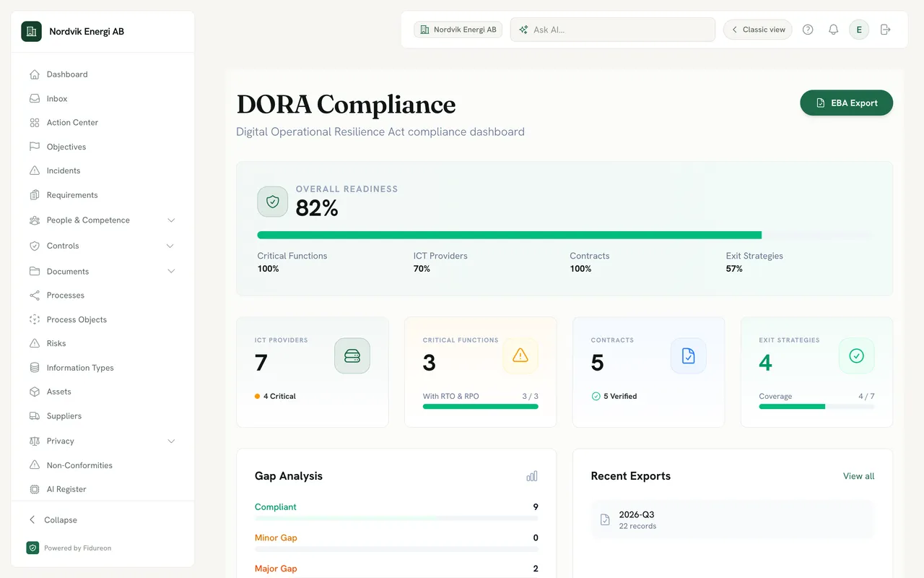
Task: Click View all recent exports link
Action: click(x=858, y=476)
